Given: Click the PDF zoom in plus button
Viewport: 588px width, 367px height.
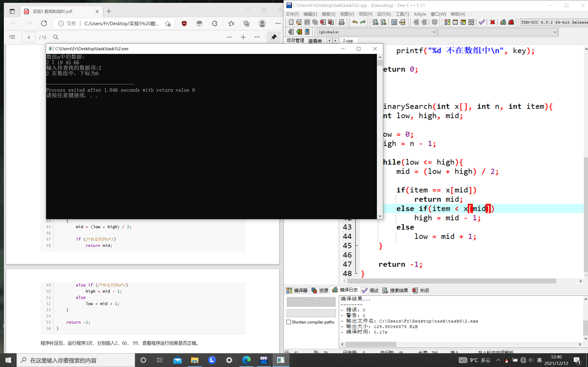Looking at the screenshot, I should 243,37.
